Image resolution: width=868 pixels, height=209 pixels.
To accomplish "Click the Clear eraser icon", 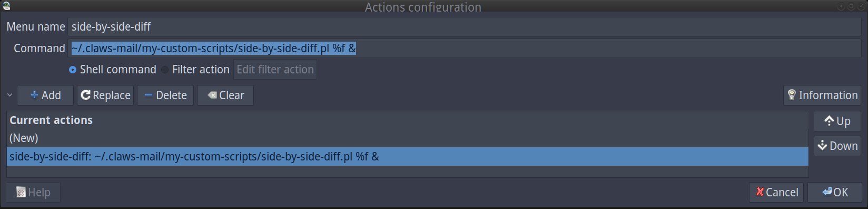I will [212, 95].
